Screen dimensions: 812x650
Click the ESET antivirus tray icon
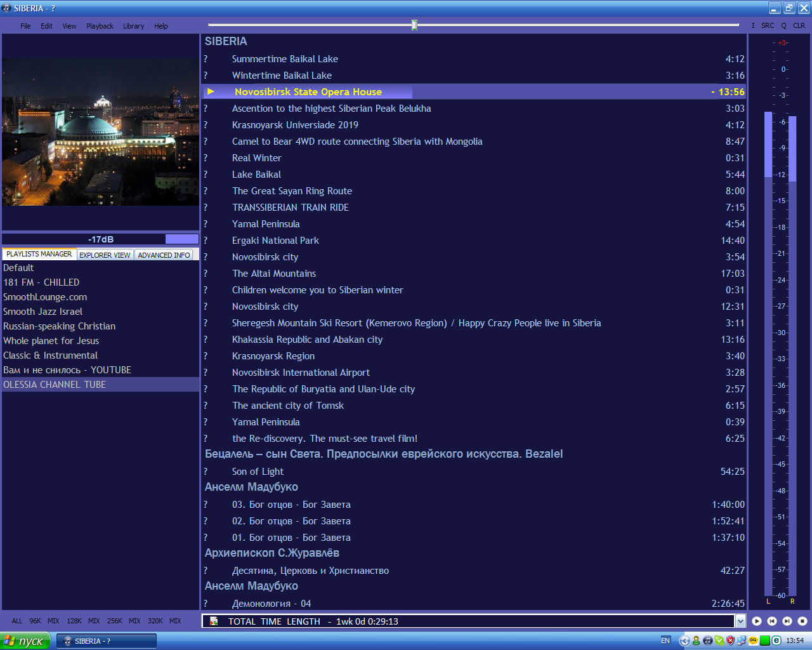(x=776, y=640)
